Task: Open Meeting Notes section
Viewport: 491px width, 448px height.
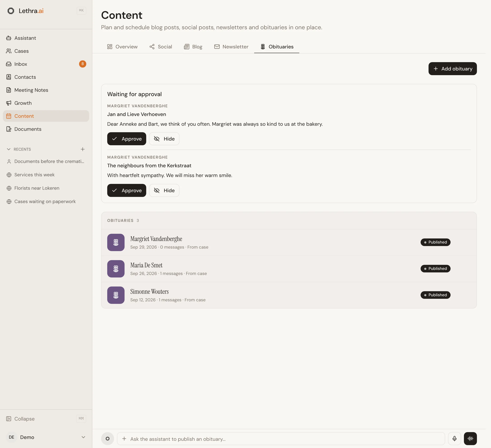Action: click(46, 90)
